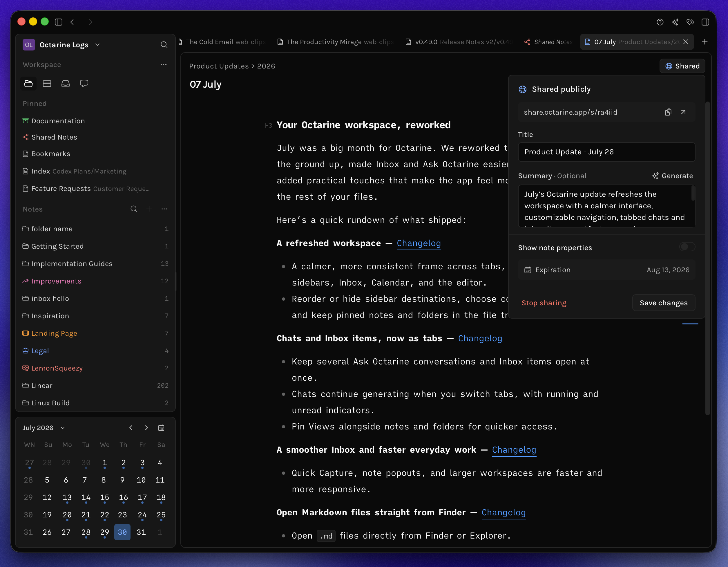Go to next month in calendar
Screen dimensions: 728x567
pos(146,428)
